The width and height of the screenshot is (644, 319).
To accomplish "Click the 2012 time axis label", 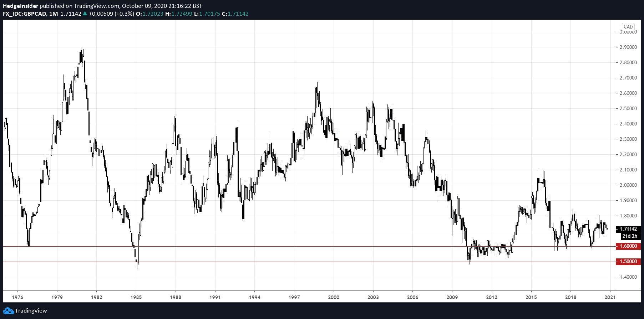I will 492,297.
